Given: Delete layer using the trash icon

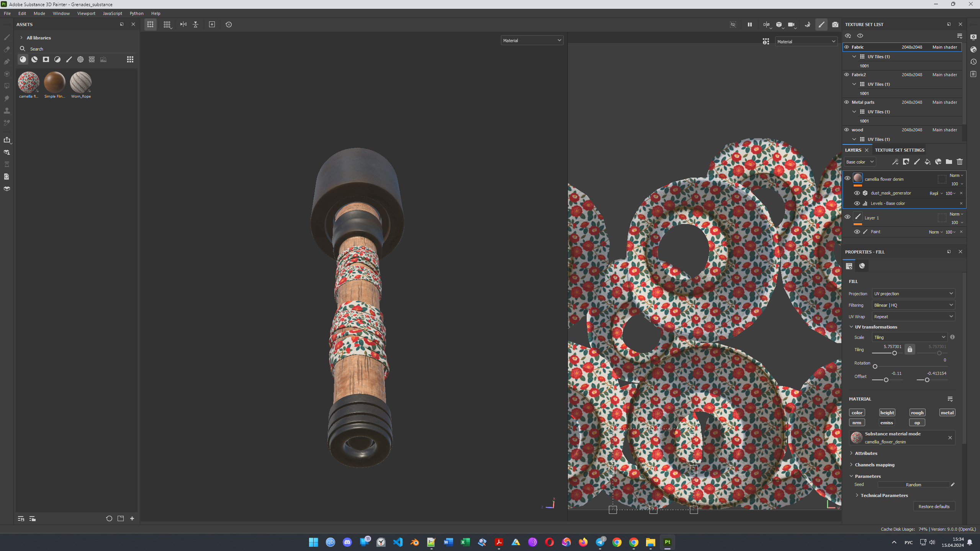Looking at the screenshot, I should [959, 162].
